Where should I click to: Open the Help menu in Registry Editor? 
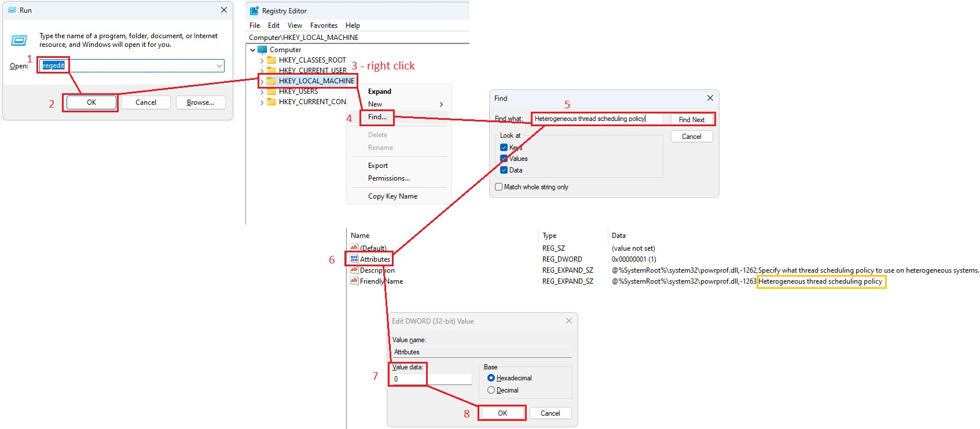point(353,25)
